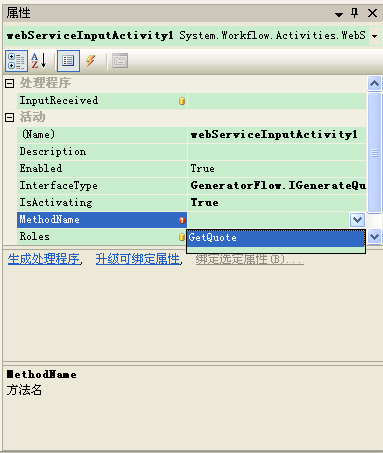Click the bind indicator icon beside Roles
The height and width of the screenshot is (453, 383).
(x=182, y=237)
